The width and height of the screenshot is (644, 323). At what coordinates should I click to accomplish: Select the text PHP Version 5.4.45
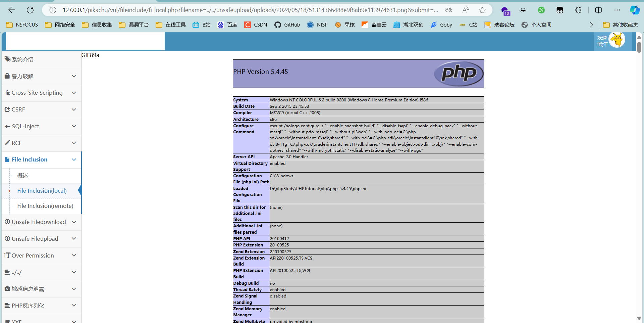coord(261,72)
